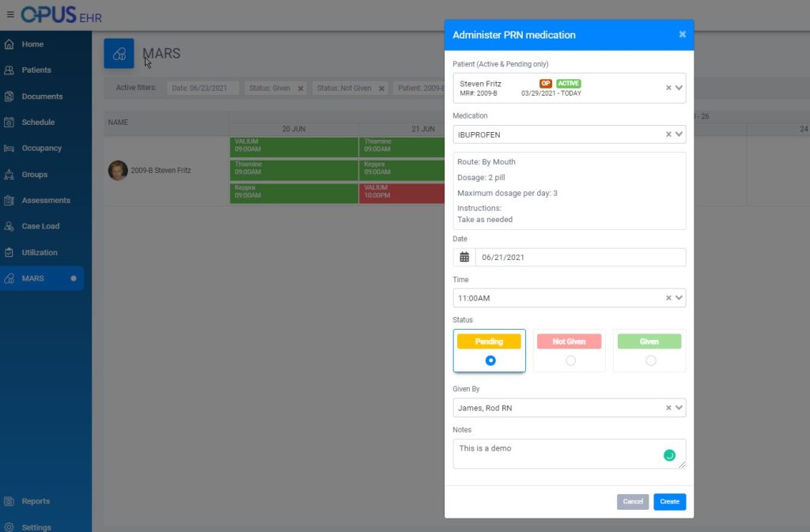The height and width of the screenshot is (532, 810).
Task: Click the Settings gear icon
Action: pos(9,526)
